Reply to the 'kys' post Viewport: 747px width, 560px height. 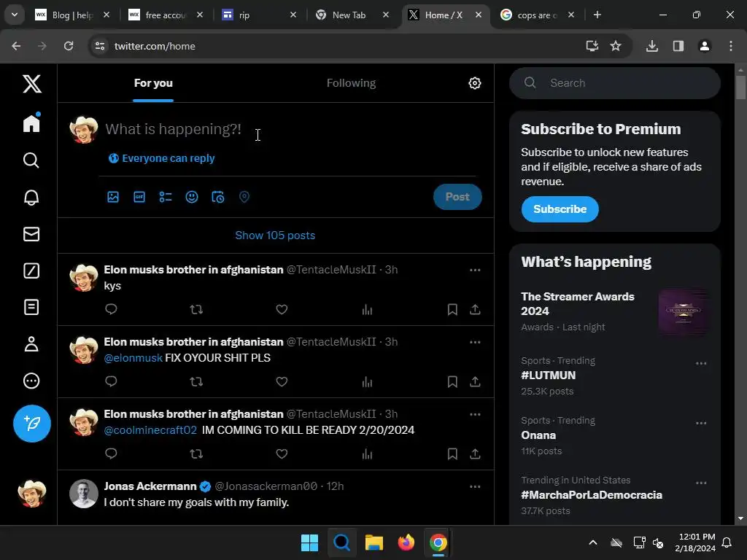coord(111,309)
